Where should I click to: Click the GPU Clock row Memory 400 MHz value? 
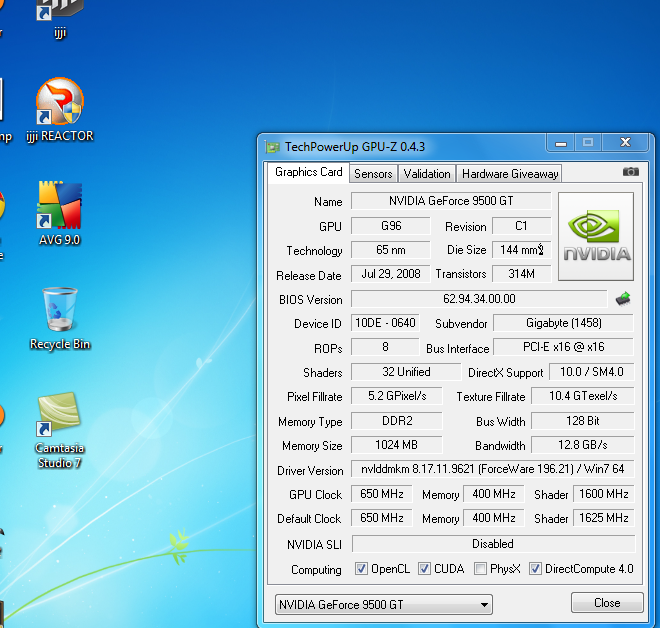[494, 494]
